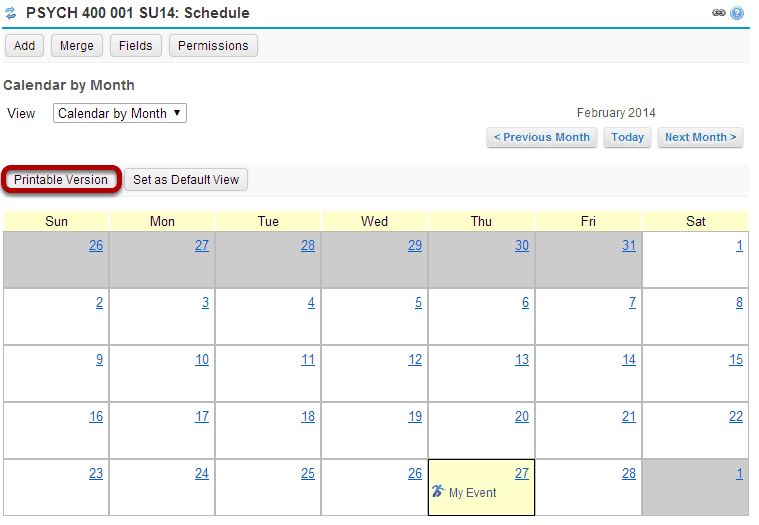Open February 22 date link
Screen dimensions: 759x525
point(736,416)
